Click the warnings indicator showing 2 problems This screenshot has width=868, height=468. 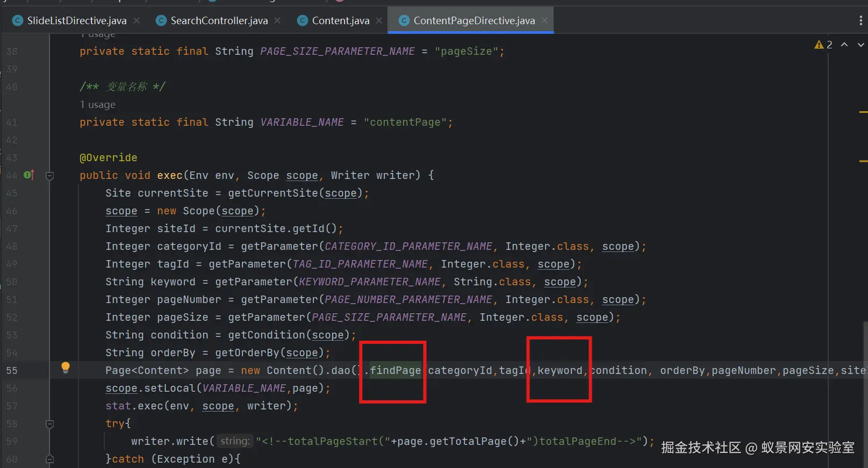[823, 45]
